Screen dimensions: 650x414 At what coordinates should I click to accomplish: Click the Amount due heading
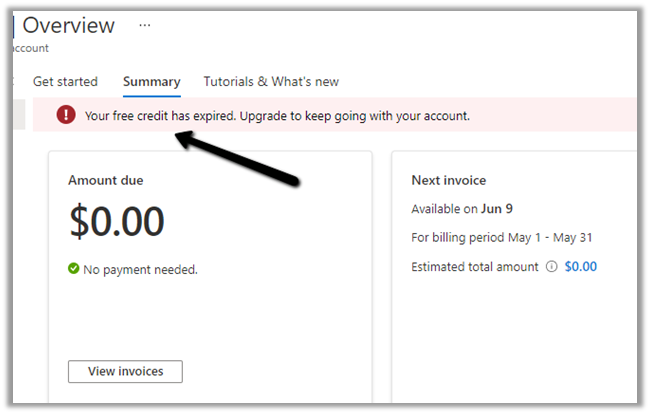pos(105,181)
